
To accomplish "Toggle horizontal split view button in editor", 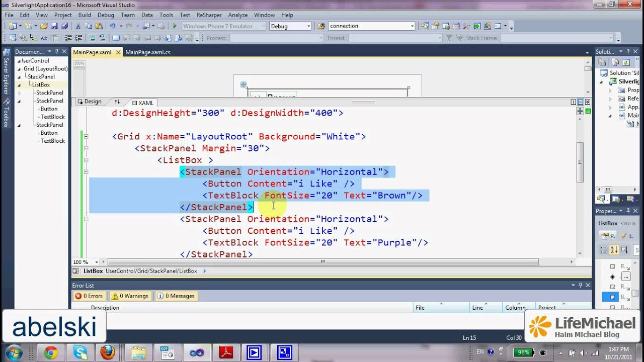I will [581, 102].
